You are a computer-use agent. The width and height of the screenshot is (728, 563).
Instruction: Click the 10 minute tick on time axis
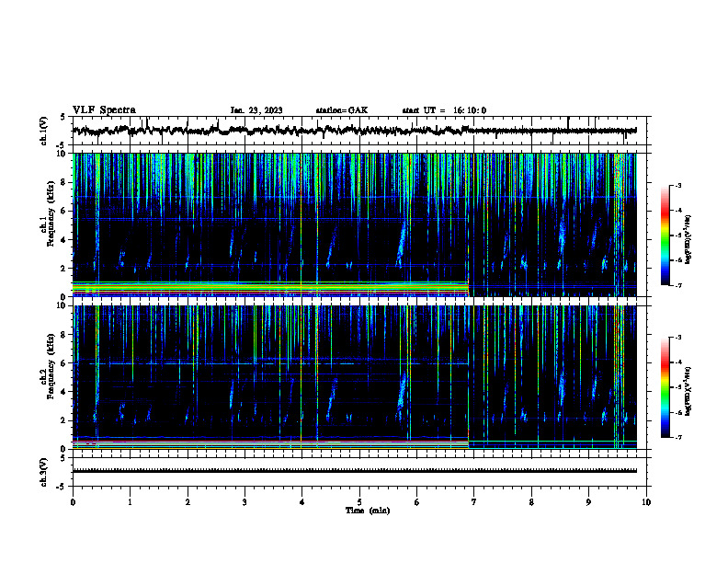click(646, 502)
